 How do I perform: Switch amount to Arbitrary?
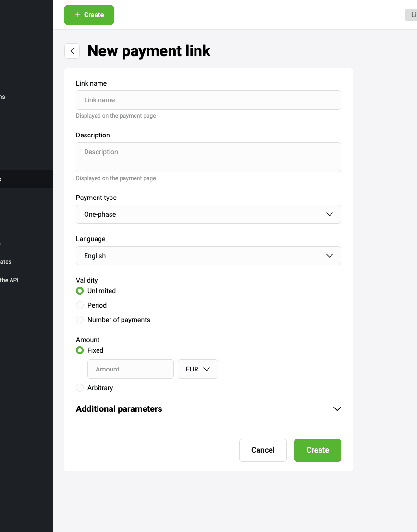tap(80, 388)
